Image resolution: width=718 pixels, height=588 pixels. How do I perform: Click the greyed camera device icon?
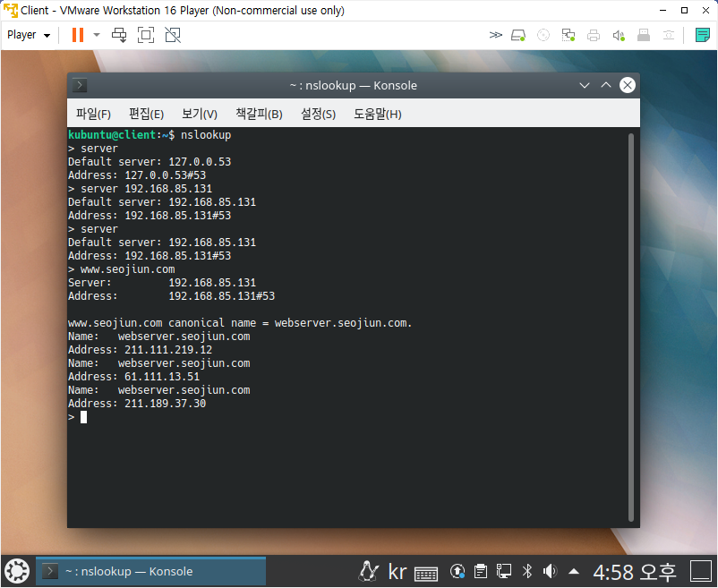669,35
